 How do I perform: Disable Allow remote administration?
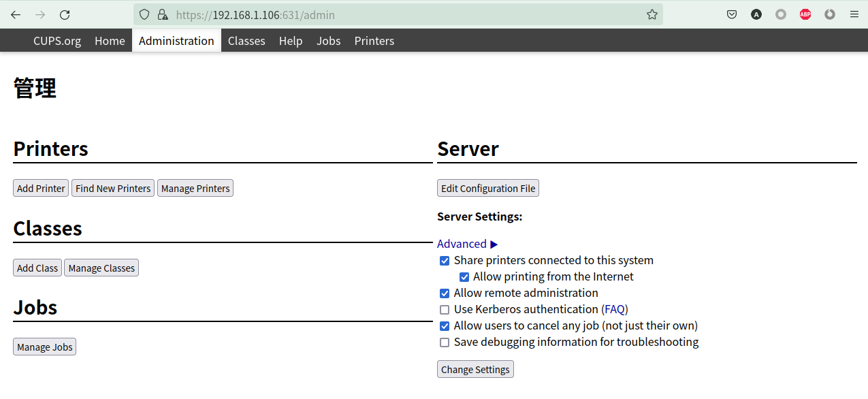tap(445, 293)
